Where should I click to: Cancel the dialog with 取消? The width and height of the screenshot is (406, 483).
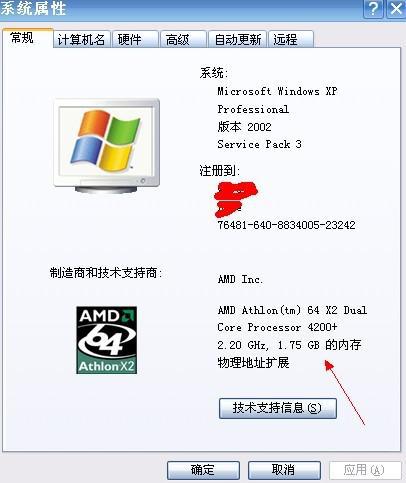284,470
